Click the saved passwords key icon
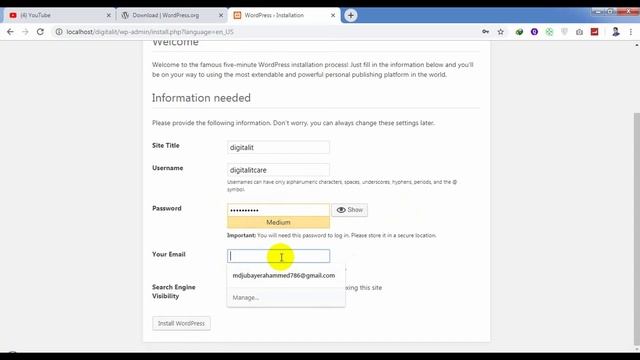 [485, 32]
